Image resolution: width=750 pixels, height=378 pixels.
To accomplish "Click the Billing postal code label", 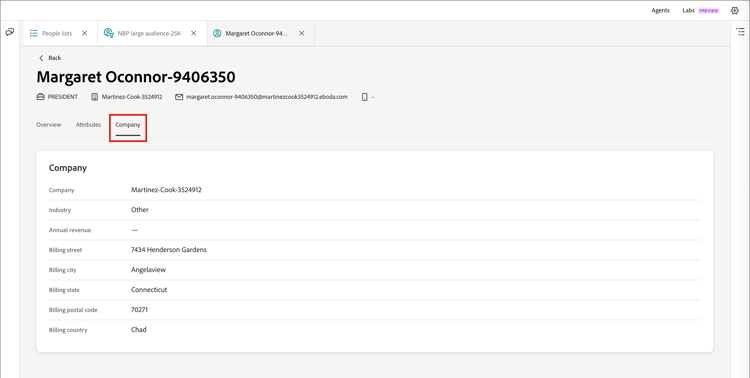I will pos(73,310).
